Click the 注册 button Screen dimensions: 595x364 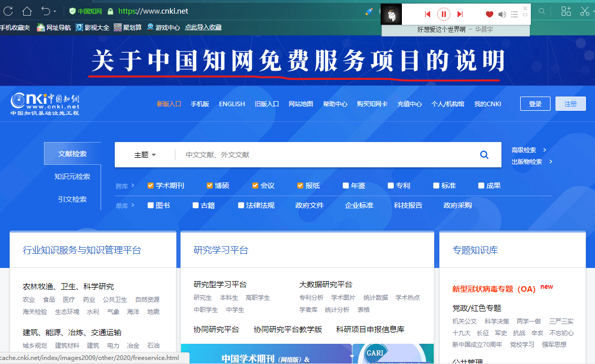pos(570,104)
